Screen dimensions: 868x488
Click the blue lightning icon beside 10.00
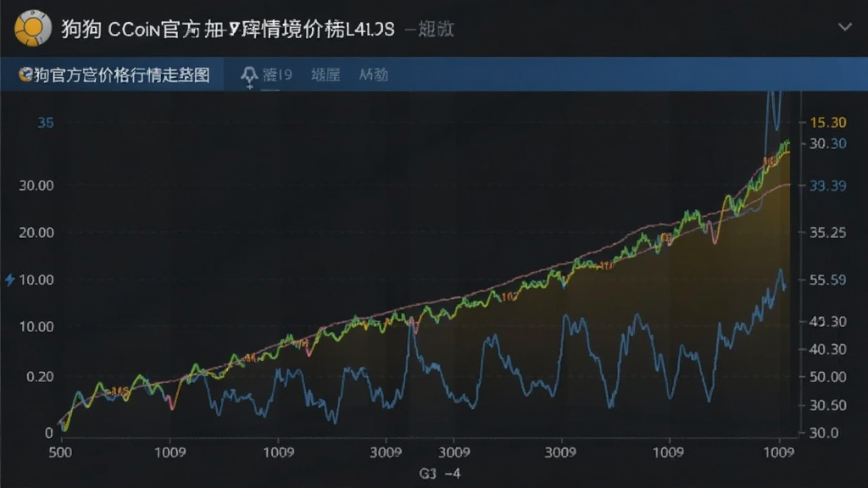click(10, 280)
